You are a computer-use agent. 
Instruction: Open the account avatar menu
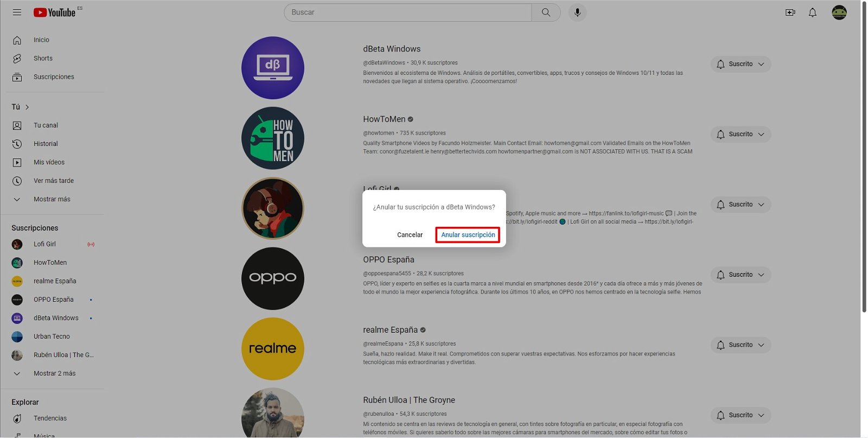pos(839,12)
